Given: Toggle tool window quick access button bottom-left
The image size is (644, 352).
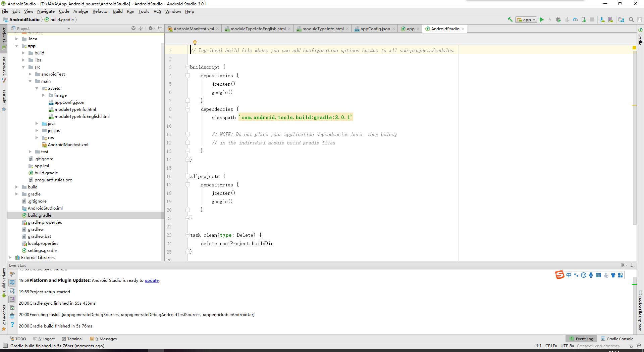Looking at the screenshot, I should (x=5, y=346).
